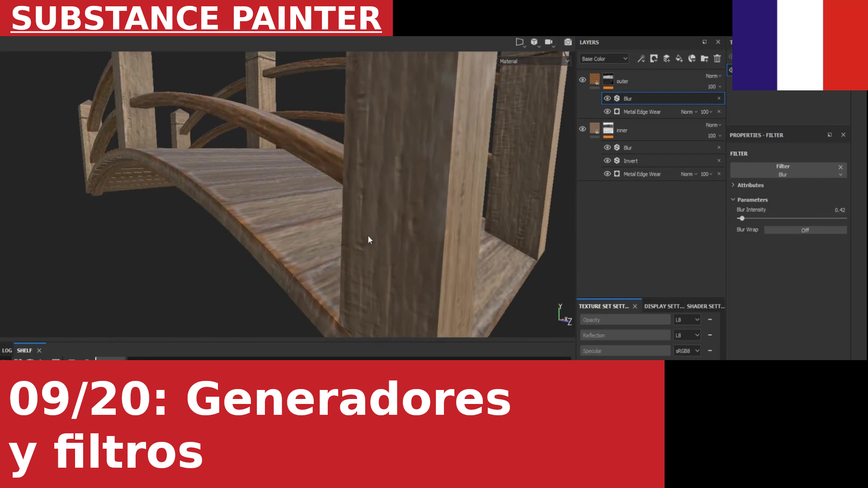Switch to Shader Settings tab
Screen dimensions: 868x488
point(705,306)
